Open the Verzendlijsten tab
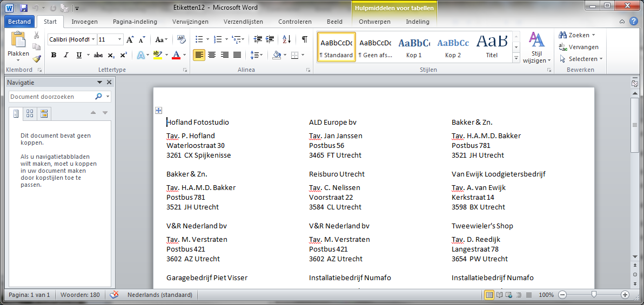This screenshot has width=644, height=305. (243, 22)
